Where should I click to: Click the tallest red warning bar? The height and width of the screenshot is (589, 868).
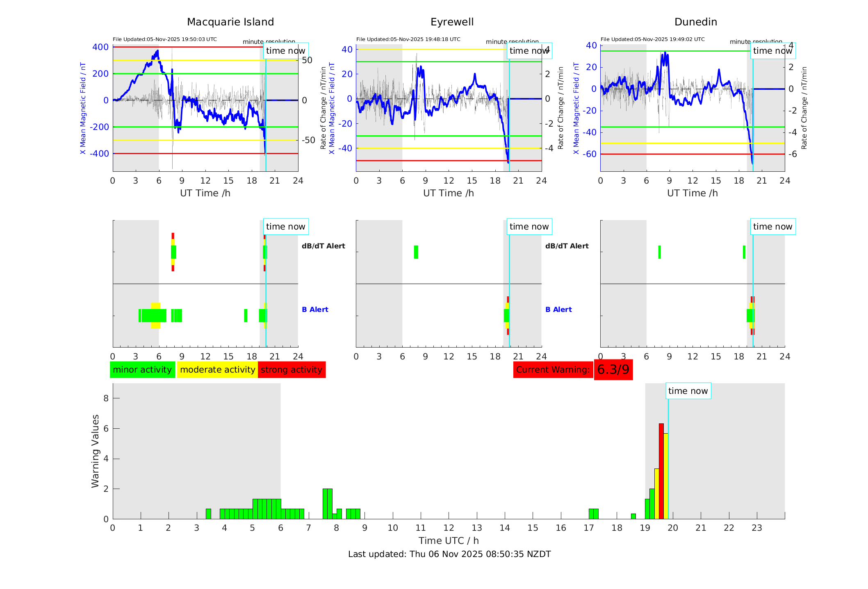pos(661,471)
